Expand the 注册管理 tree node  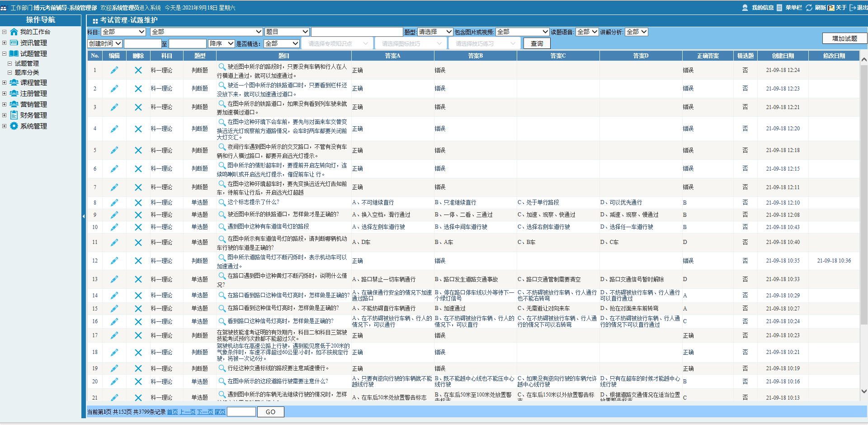4,93
